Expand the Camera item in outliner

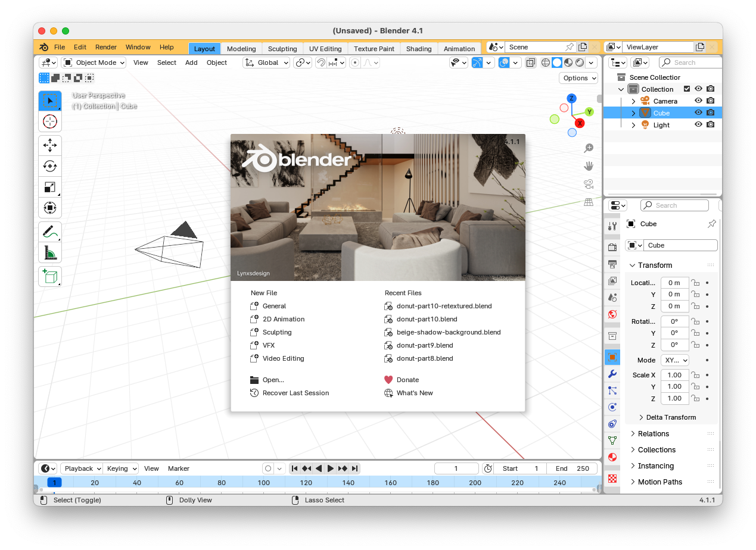pyautogui.click(x=633, y=101)
